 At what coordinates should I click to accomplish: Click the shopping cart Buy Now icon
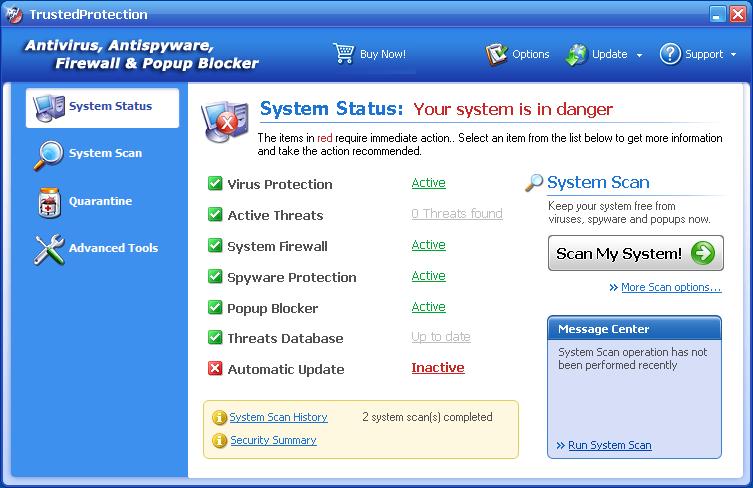(344, 54)
